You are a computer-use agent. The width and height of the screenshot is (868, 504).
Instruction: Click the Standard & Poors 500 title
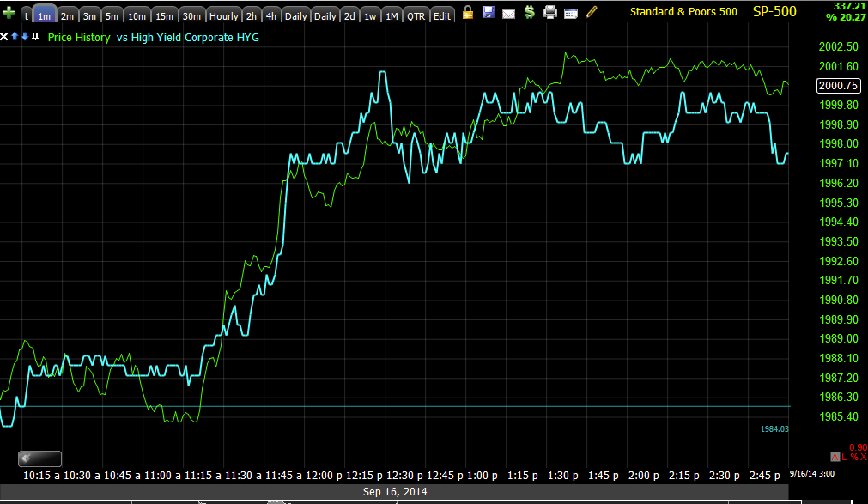click(683, 12)
